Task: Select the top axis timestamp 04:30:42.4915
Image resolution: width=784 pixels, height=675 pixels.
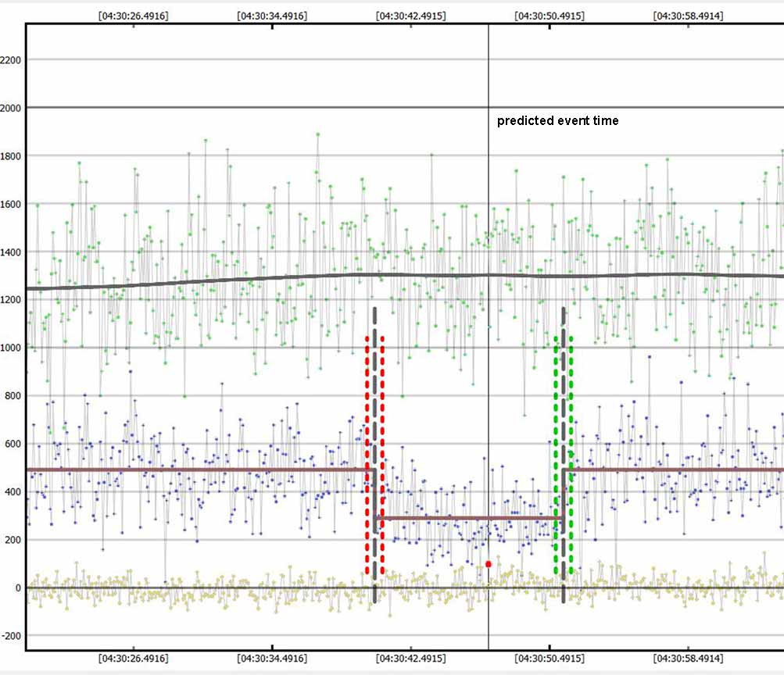Action: point(411,15)
